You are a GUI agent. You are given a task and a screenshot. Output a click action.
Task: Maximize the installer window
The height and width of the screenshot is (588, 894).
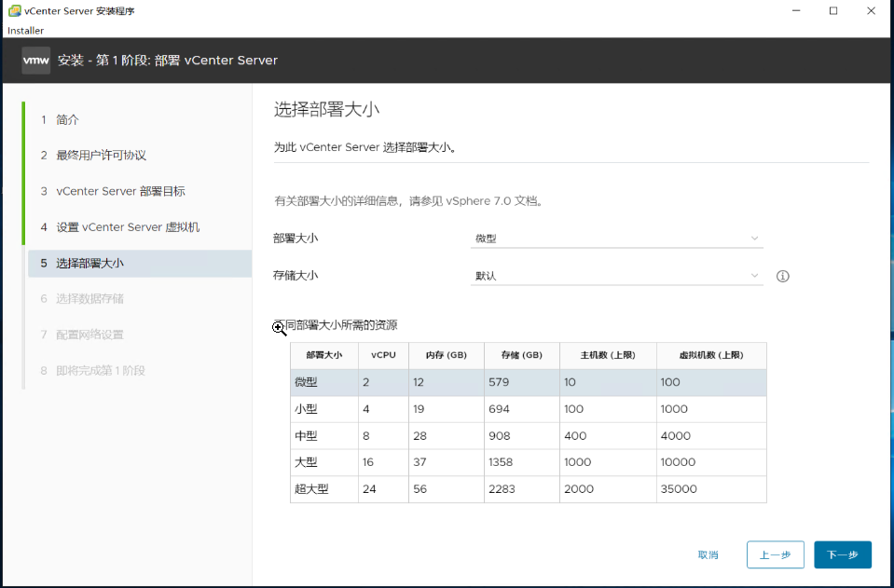(833, 11)
